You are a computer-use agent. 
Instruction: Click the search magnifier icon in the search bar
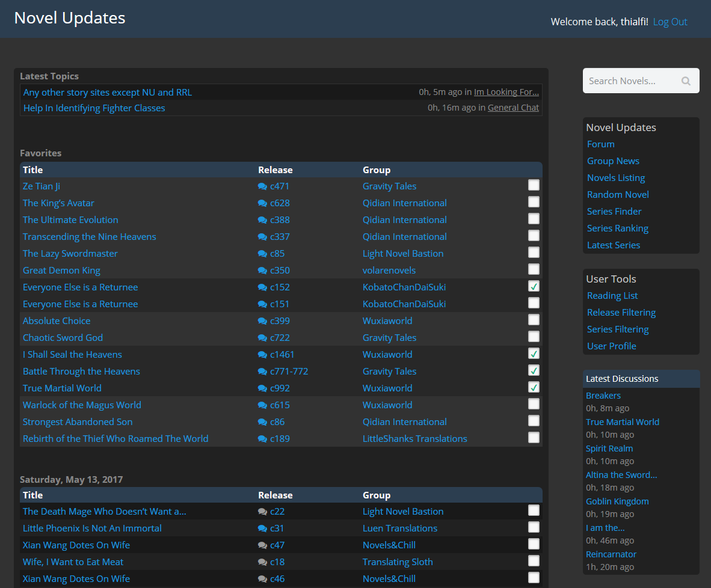(x=686, y=81)
